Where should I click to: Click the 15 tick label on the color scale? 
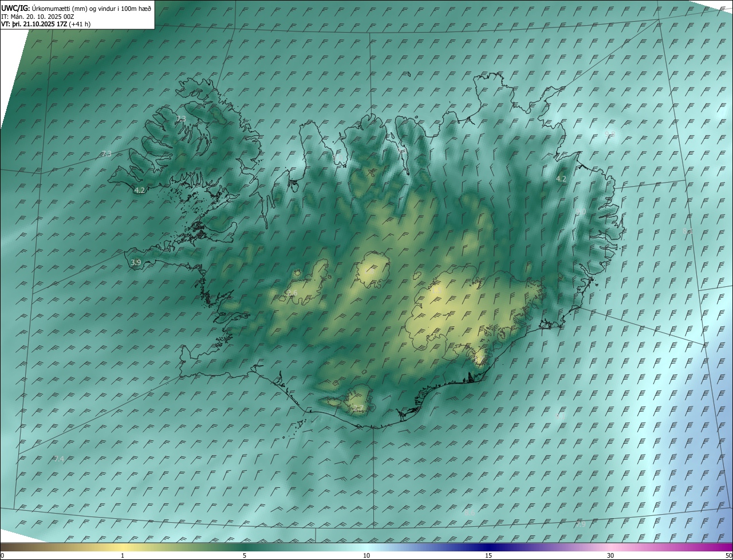coord(488,556)
